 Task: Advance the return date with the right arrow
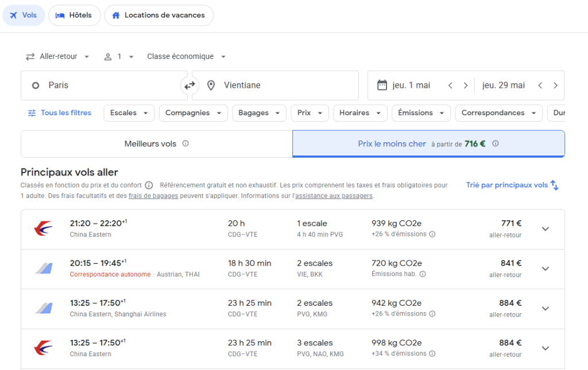pyautogui.click(x=555, y=85)
